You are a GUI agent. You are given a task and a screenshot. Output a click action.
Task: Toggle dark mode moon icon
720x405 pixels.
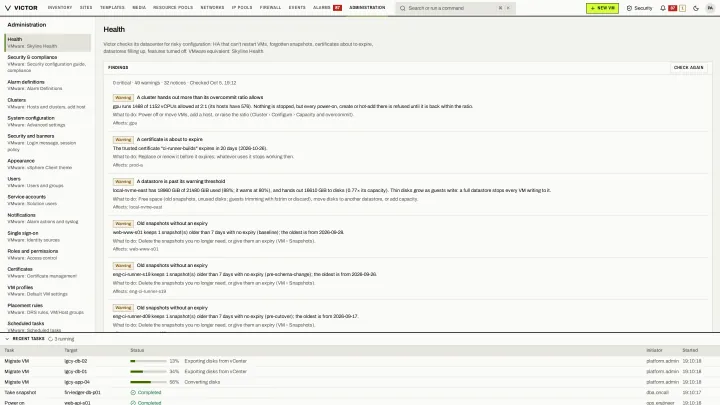(696, 8)
